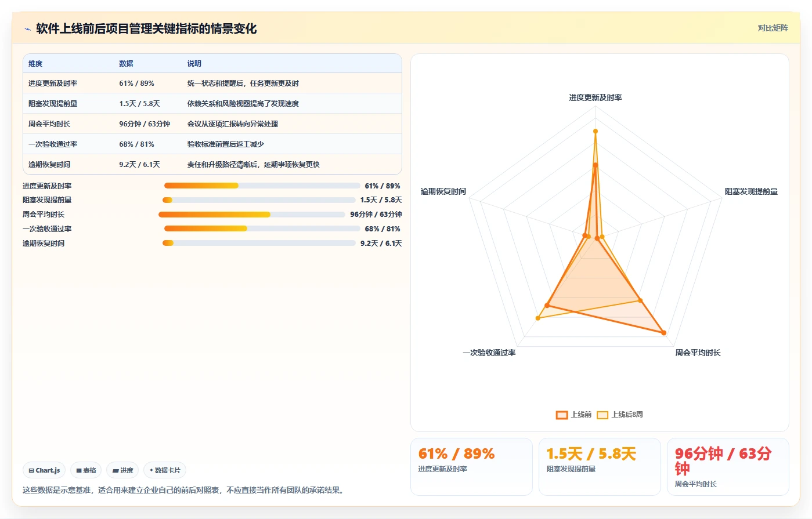Click the 上线前 orange legend color box
The width and height of the screenshot is (812, 519).
(562, 415)
